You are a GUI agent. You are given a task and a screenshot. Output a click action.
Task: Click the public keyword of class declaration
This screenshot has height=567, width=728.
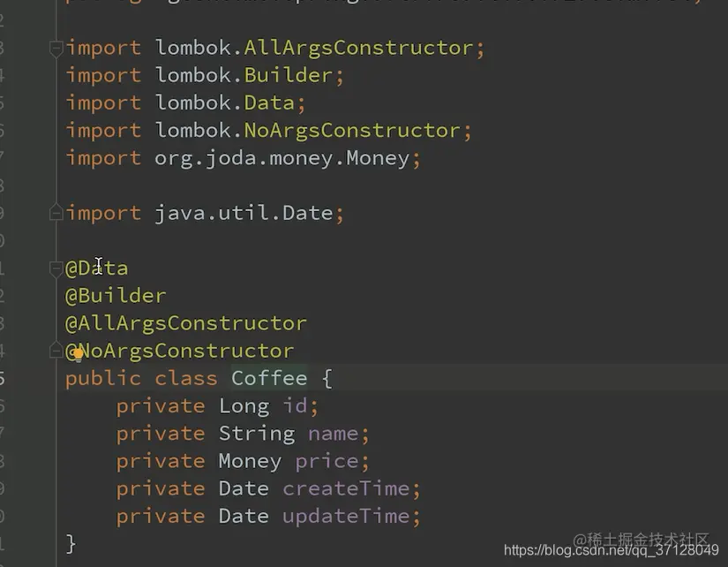point(102,378)
